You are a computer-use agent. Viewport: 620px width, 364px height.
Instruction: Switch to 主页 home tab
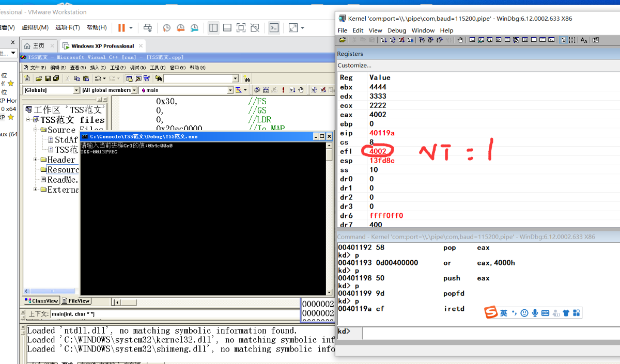point(39,46)
